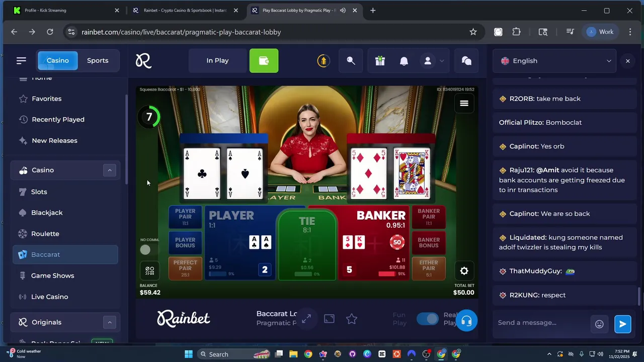Viewport: 644px width, 362px height.
Task: Open the green wallet button
Action: click(x=264, y=61)
